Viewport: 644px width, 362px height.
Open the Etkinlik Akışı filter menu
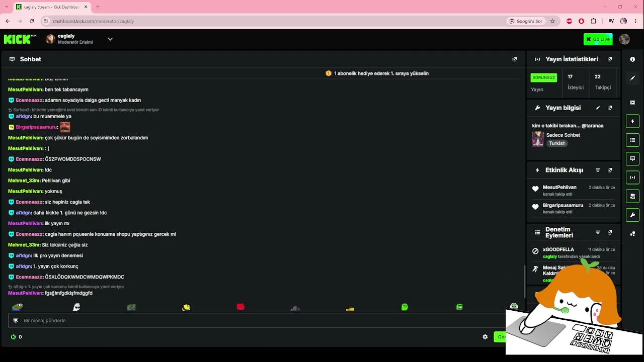pyautogui.click(x=598, y=170)
